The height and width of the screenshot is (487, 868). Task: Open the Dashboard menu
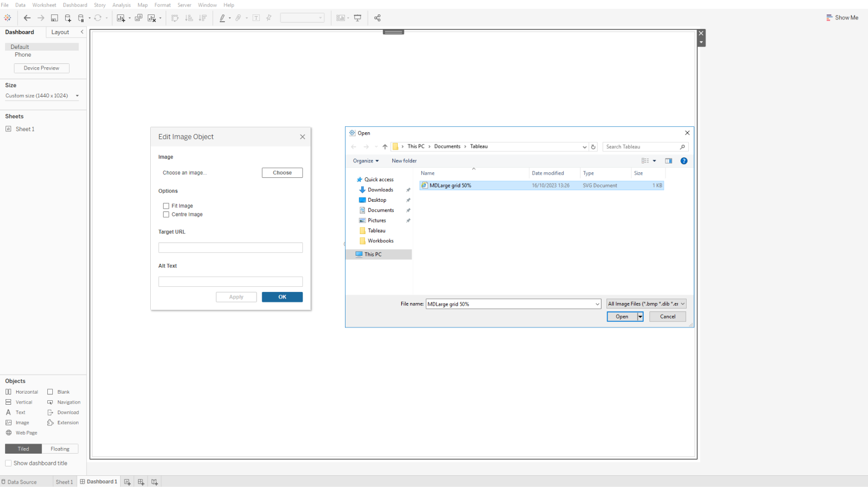click(75, 5)
